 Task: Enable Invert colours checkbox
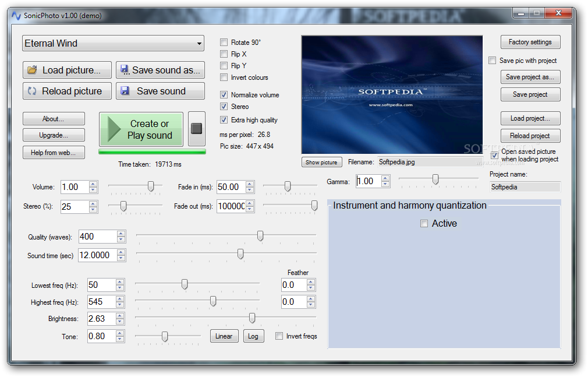point(224,77)
